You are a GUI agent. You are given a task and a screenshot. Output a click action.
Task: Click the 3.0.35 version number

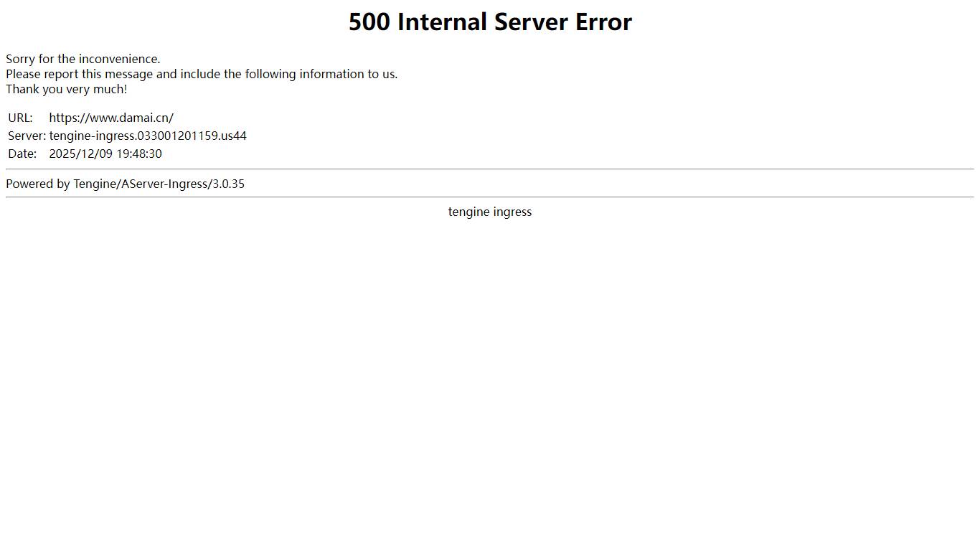(229, 184)
